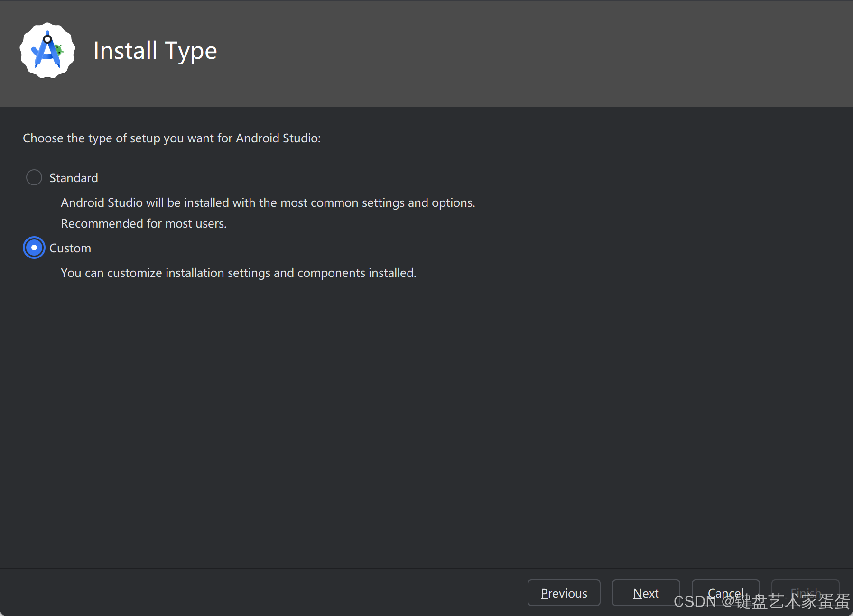
Task: Click the 'Recommended for most users.' text
Action: [144, 223]
